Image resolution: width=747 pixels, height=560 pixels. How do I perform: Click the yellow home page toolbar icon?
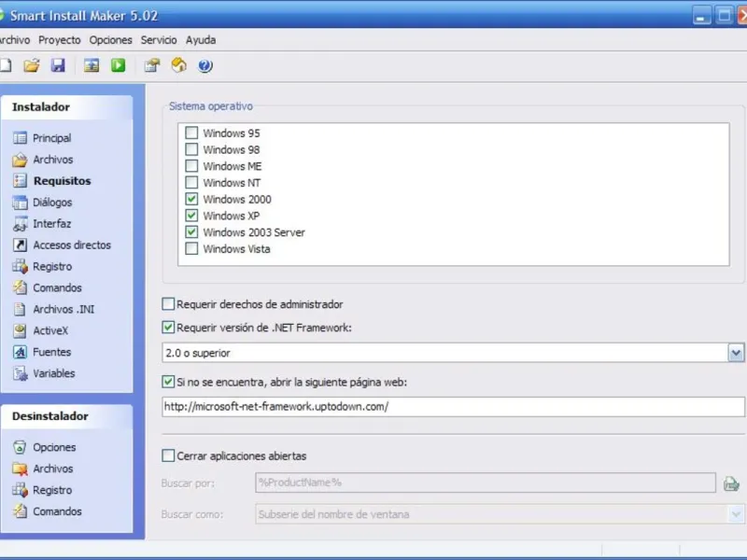(x=179, y=65)
